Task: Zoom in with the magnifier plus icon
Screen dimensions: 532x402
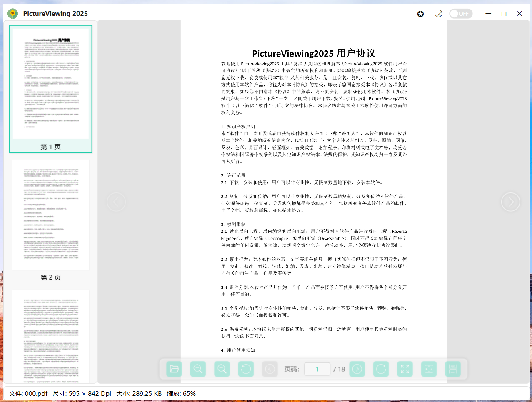Action: (x=198, y=369)
